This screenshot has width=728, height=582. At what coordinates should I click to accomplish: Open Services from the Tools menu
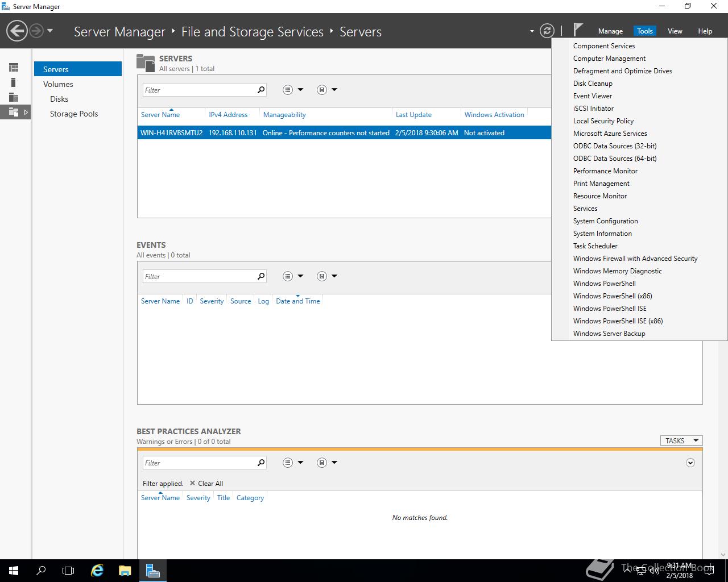point(585,209)
